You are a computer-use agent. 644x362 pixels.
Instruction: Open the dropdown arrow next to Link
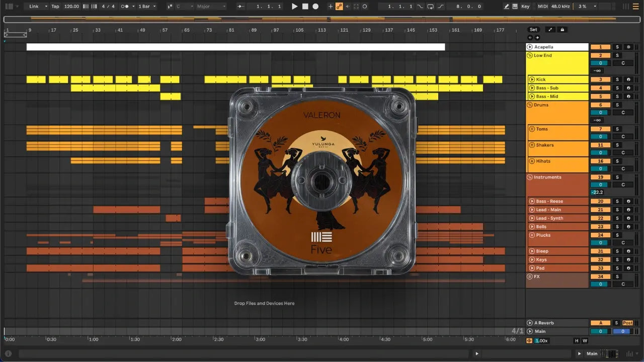[x=46, y=7]
